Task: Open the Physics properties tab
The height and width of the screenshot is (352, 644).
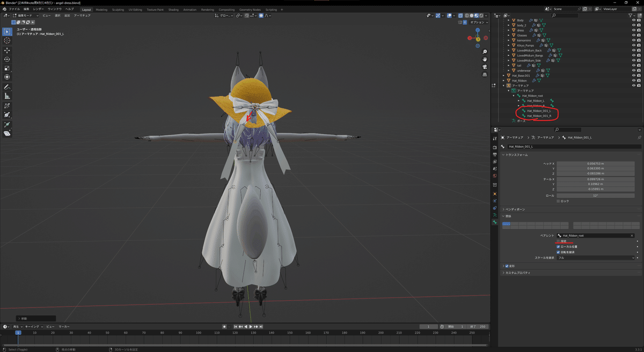Action: pyautogui.click(x=495, y=200)
